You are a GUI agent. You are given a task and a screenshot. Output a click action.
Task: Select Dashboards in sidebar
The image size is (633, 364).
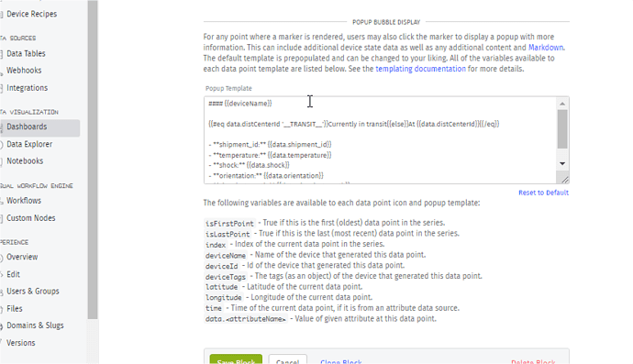[x=39, y=127]
